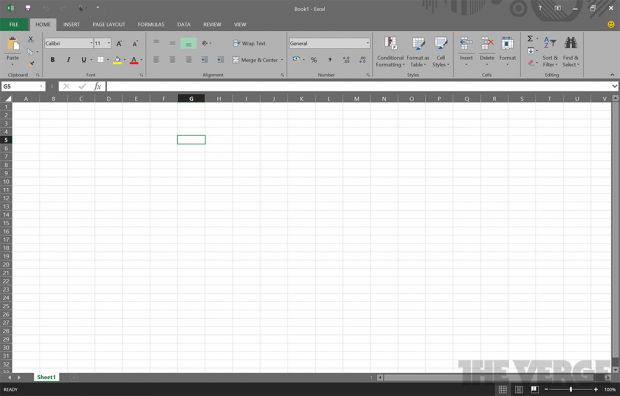Open Format as Table gallery
The height and width of the screenshot is (396, 620).
coord(418,52)
